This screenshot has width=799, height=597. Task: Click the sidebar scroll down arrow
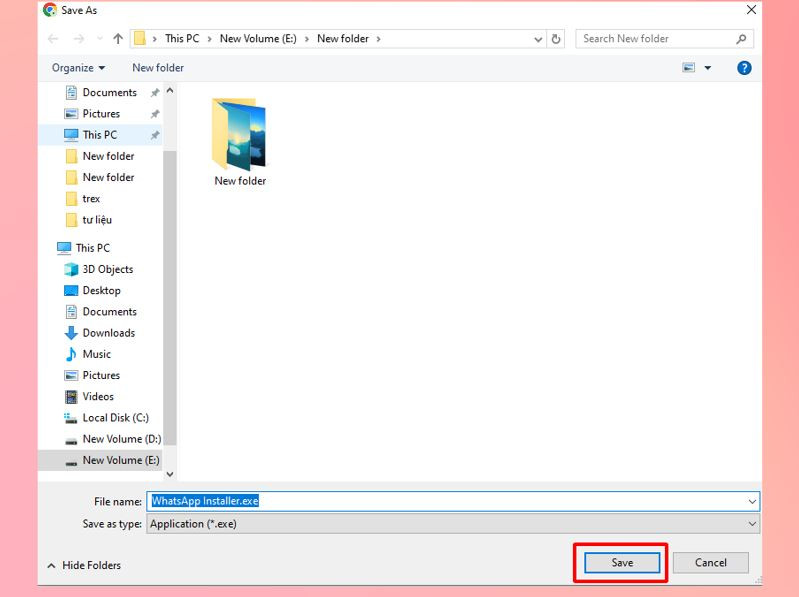(170, 474)
